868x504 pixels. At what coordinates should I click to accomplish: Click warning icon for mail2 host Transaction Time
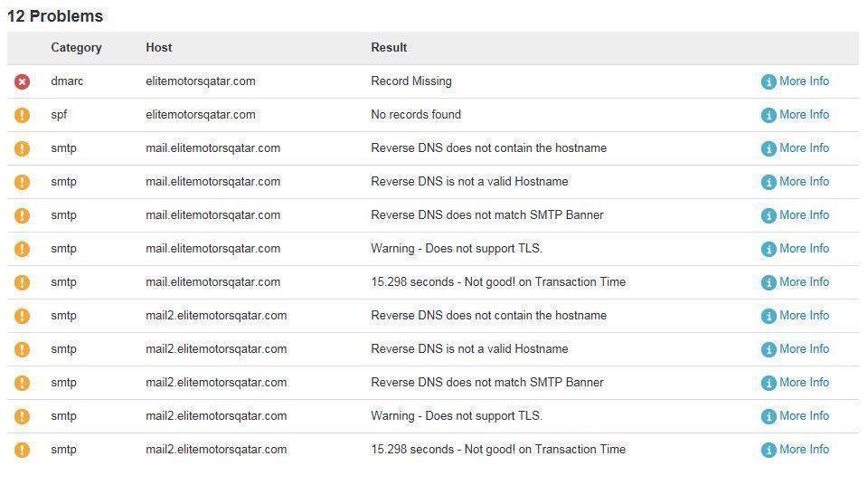(23, 450)
